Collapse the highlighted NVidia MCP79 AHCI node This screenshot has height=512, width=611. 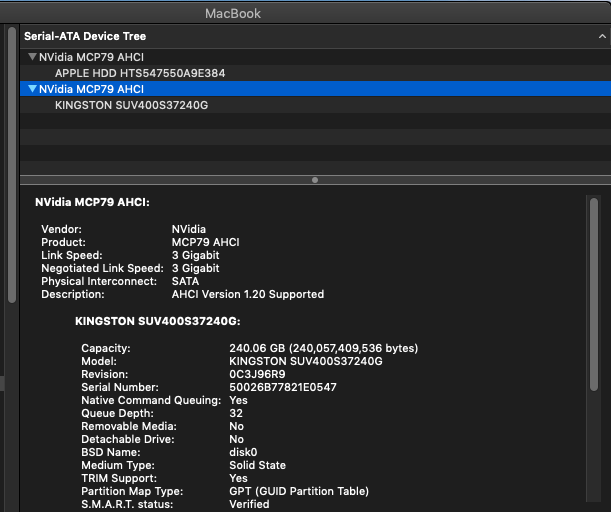point(32,89)
